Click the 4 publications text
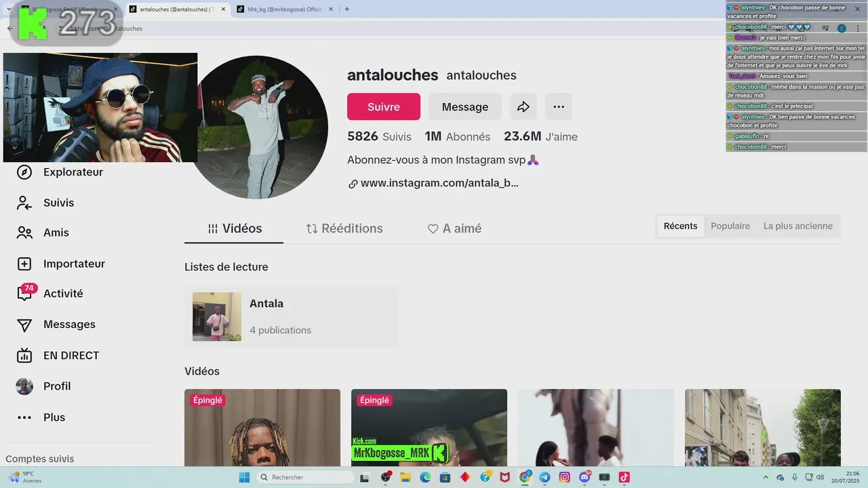This screenshot has height=488, width=868. [281, 330]
